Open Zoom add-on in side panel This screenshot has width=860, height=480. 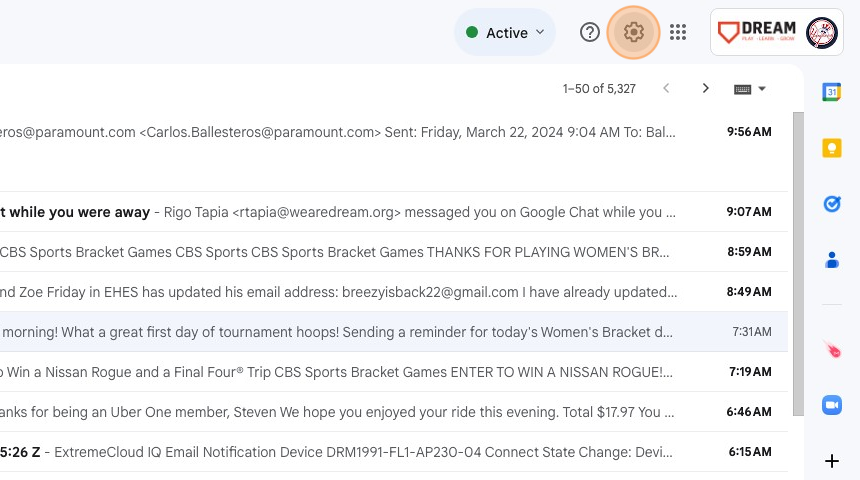(x=831, y=405)
